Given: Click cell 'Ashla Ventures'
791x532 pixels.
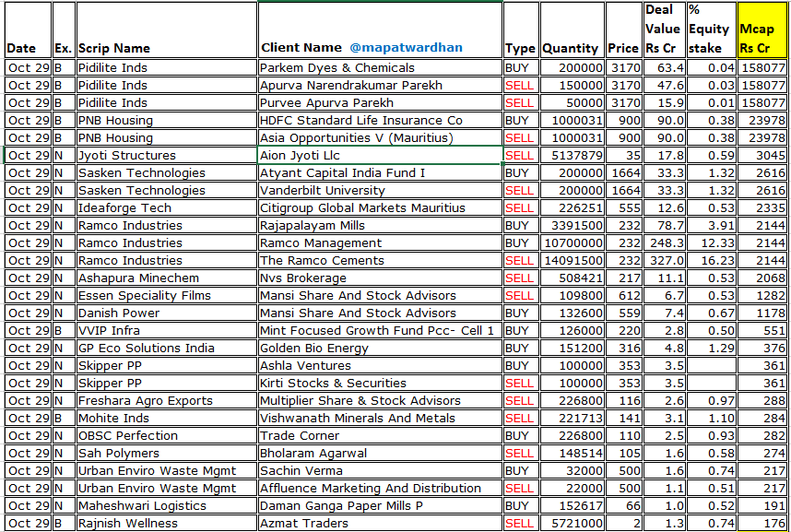Looking at the screenshot, I should click(x=380, y=365).
